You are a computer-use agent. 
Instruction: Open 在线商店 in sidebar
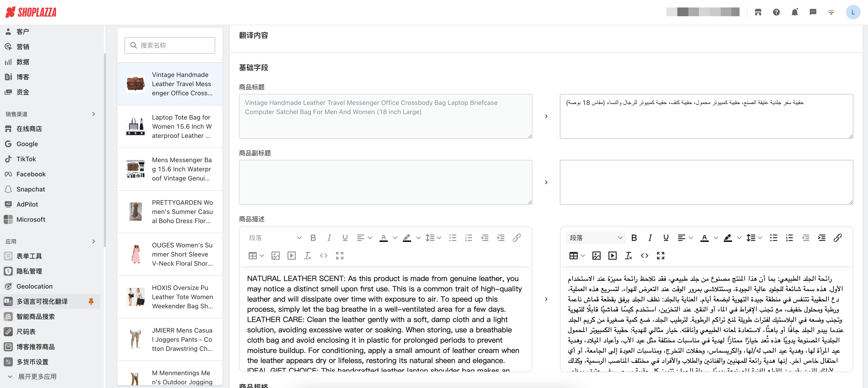tap(29, 129)
